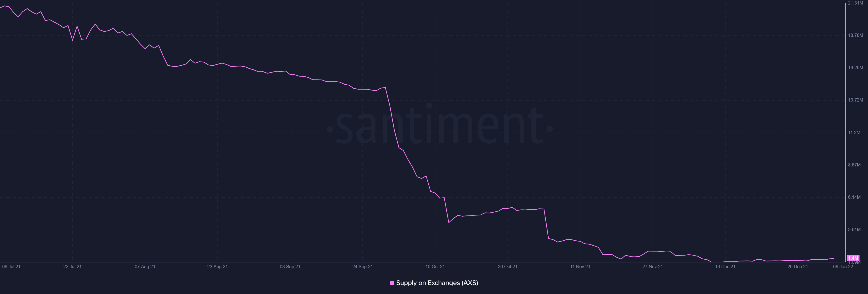Click the pink 1.4M current value tag
The height and width of the screenshot is (294, 868).
coord(853,258)
